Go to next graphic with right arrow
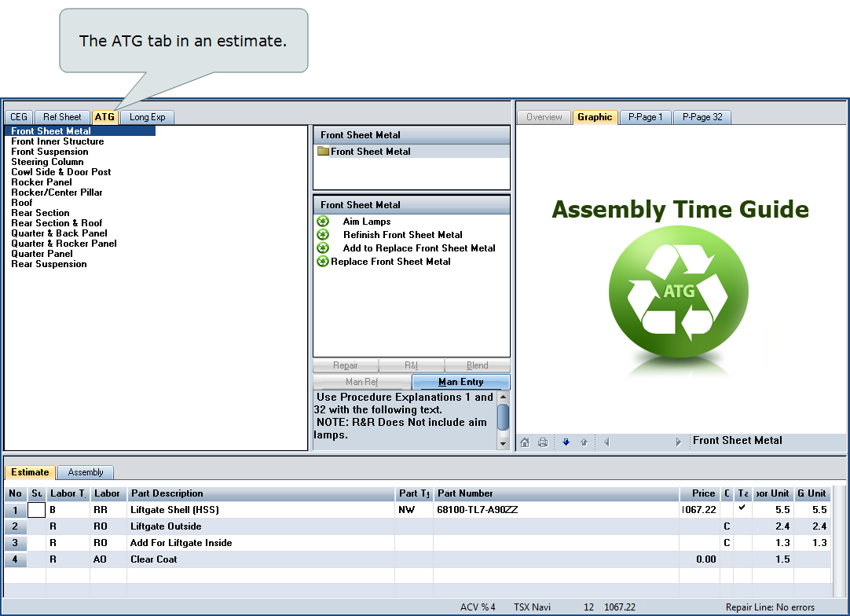The height and width of the screenshot is (616, 850). 679,442
